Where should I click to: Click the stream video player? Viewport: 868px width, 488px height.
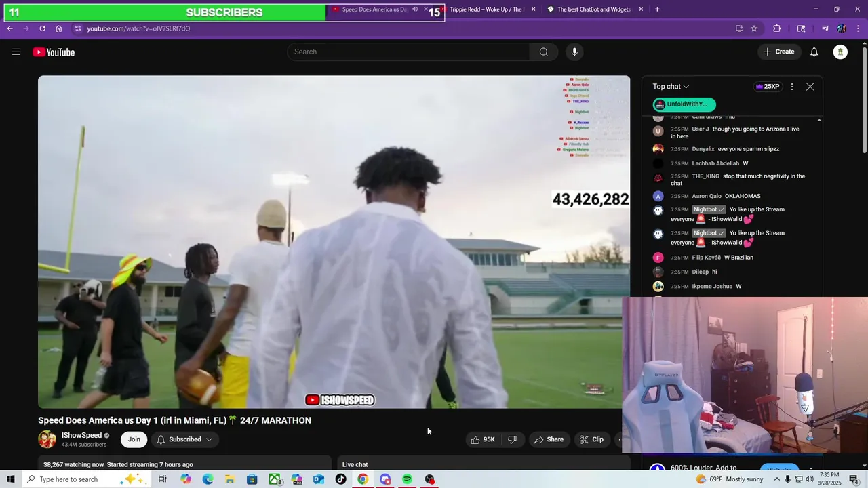334,242
